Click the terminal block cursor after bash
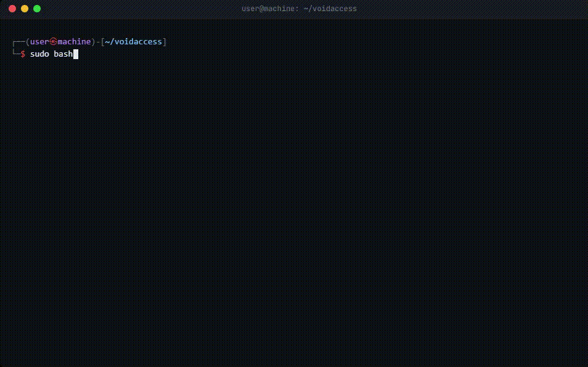The height and width of the screenshot is (367, 588). [76, 54]
